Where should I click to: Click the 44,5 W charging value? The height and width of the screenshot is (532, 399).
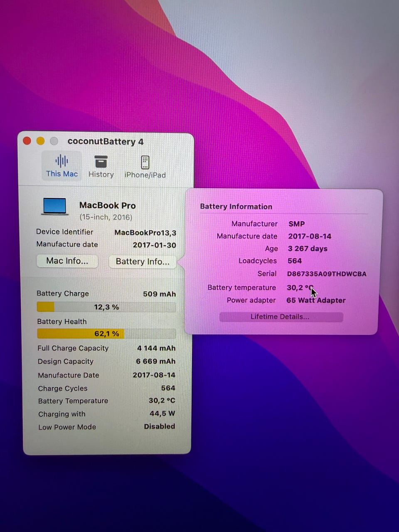tap(162, 414)
